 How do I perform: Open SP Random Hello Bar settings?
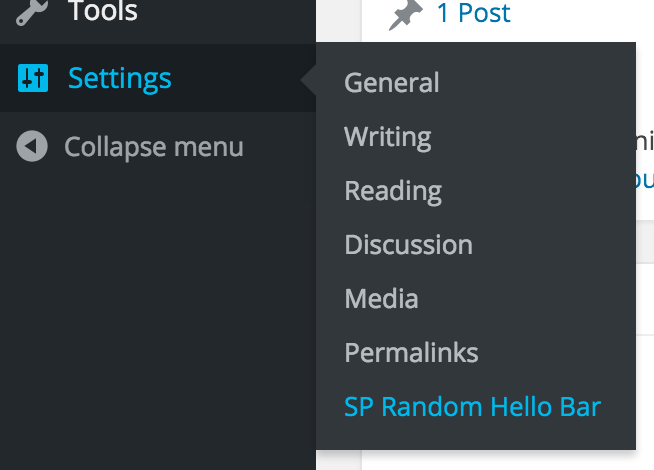click(x=472, y=407)
